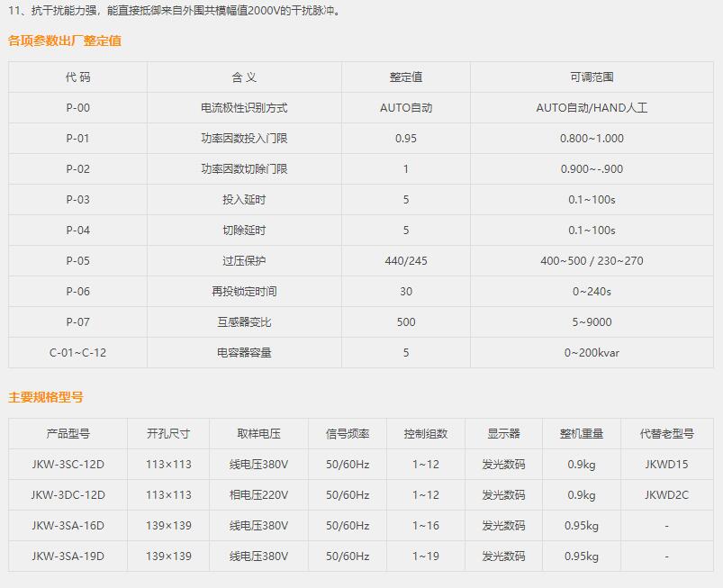Click the 投入延时 cell
The width and height of the screenshot is (723, 588).
244,199
